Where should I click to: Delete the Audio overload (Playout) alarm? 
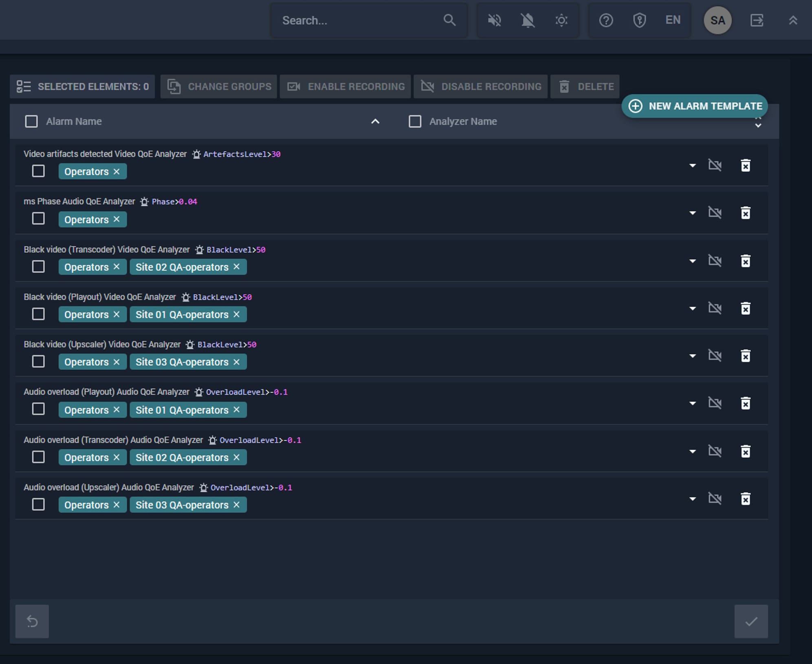click(746, 403)
